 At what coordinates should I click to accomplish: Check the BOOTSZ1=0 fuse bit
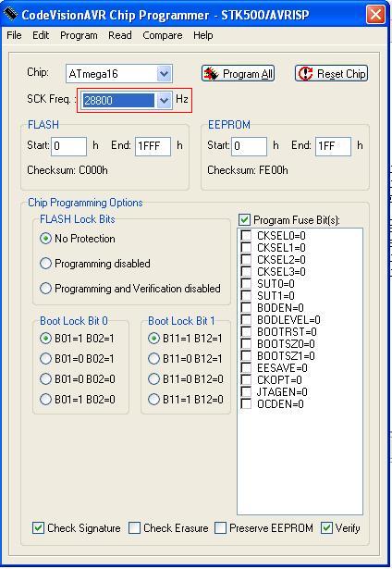click(x=246, y=355)
